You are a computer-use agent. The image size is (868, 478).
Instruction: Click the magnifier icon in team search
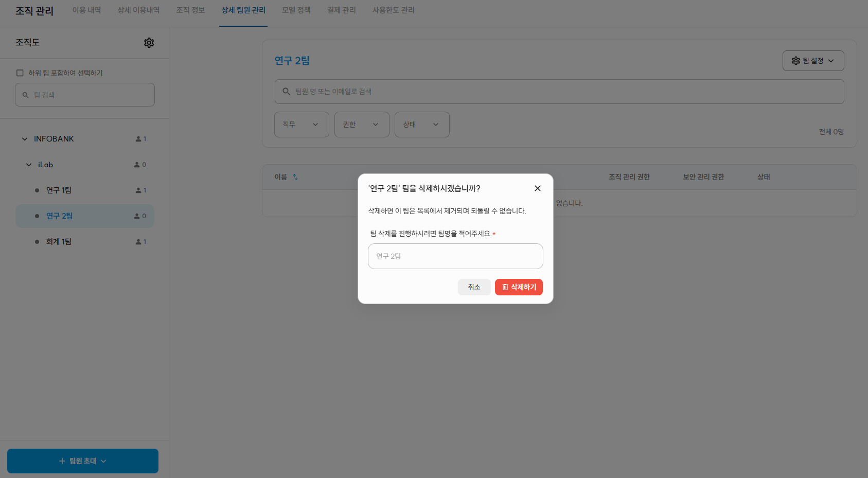[x=25, y=95]
